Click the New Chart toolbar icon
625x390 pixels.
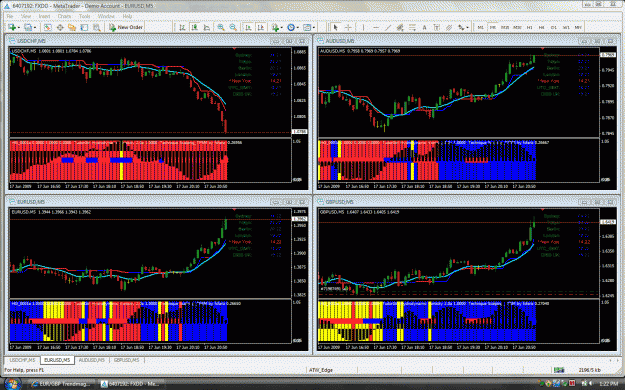coord(12,27)
